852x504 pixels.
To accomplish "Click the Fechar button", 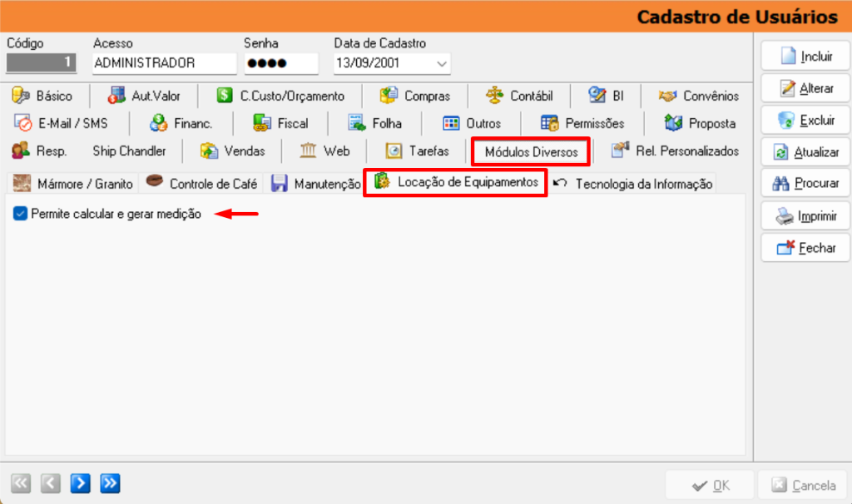I will (805, 248).
